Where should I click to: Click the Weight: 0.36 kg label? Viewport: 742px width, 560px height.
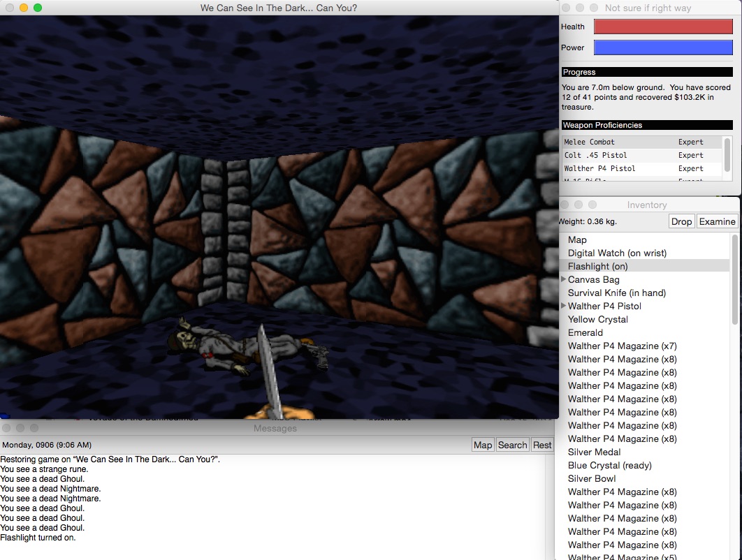coord(588,221)
